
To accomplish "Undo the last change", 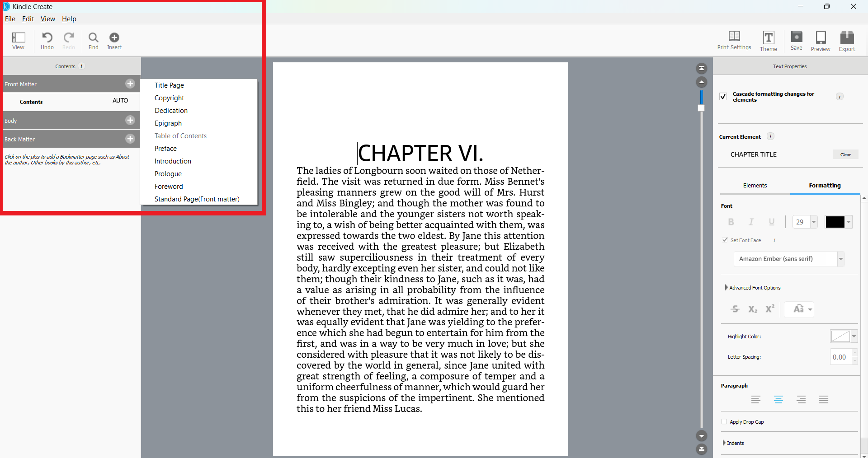I will (47, 41).
